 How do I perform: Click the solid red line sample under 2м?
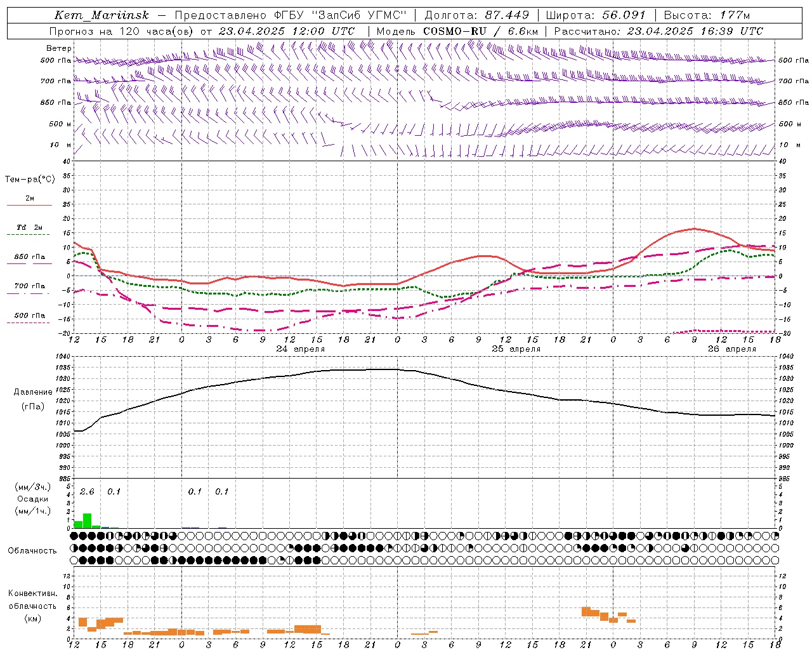[29, 205]
